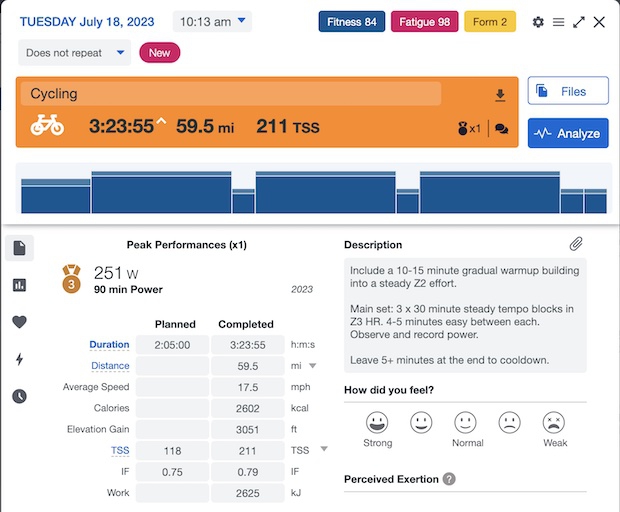Open the hamburger menu icon

click(x=559, y=22)
